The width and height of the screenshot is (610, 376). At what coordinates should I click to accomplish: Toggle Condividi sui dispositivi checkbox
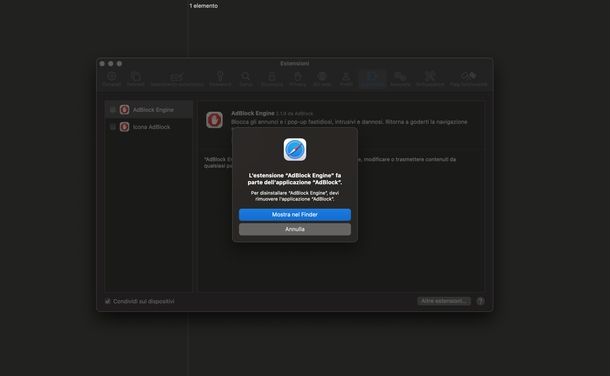coord(108,301)
